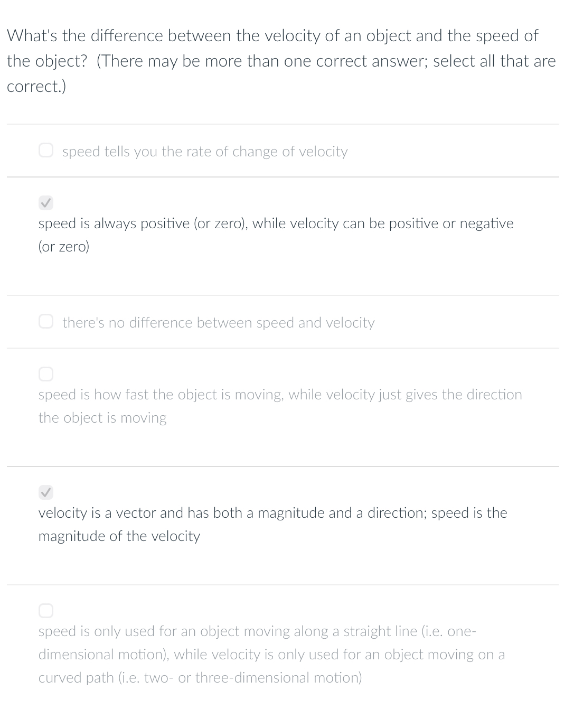Check the "speed tells you the rate" checkbox
The width and height of the screenshot is (574, 728).
(x=46, y=150)
